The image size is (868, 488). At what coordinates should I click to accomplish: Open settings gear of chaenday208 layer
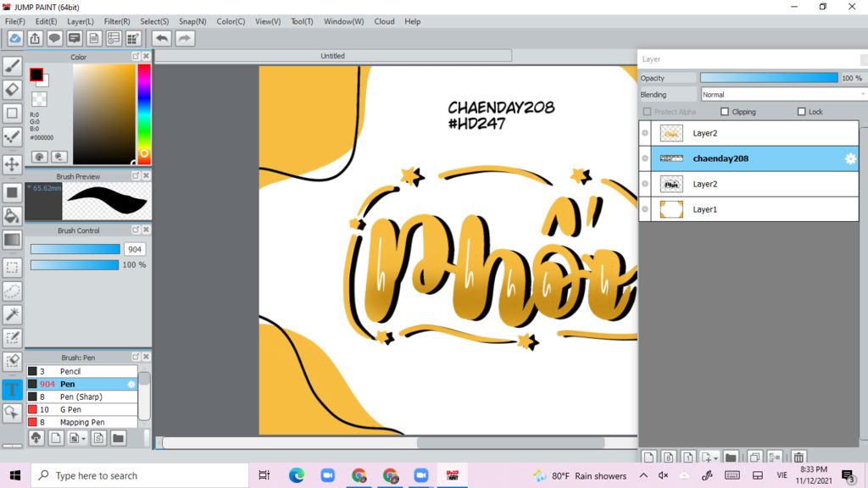click(850, 158)
